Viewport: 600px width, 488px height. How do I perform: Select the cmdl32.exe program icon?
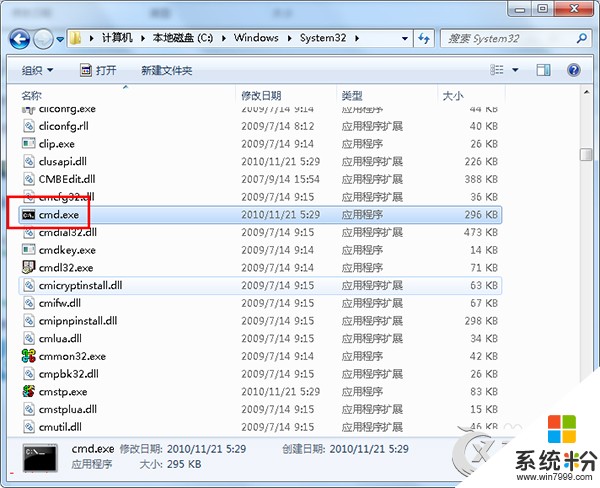click(29, 267)
